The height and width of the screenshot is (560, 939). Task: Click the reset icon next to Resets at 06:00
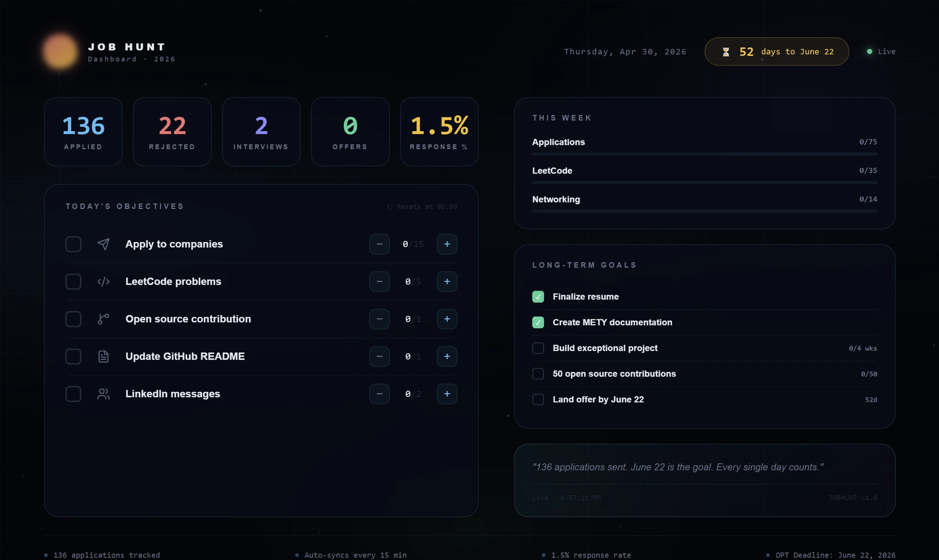click(x=390, y=207)
